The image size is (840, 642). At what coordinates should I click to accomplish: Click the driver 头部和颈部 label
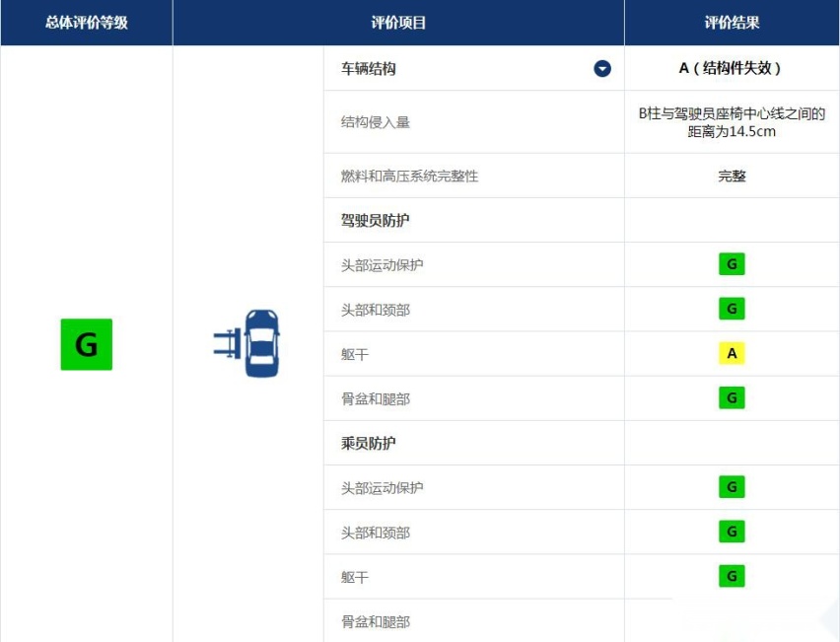point(375,310)
